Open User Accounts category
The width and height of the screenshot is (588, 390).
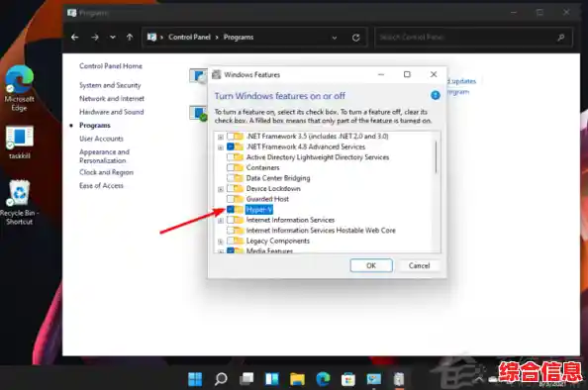[101, 139]
